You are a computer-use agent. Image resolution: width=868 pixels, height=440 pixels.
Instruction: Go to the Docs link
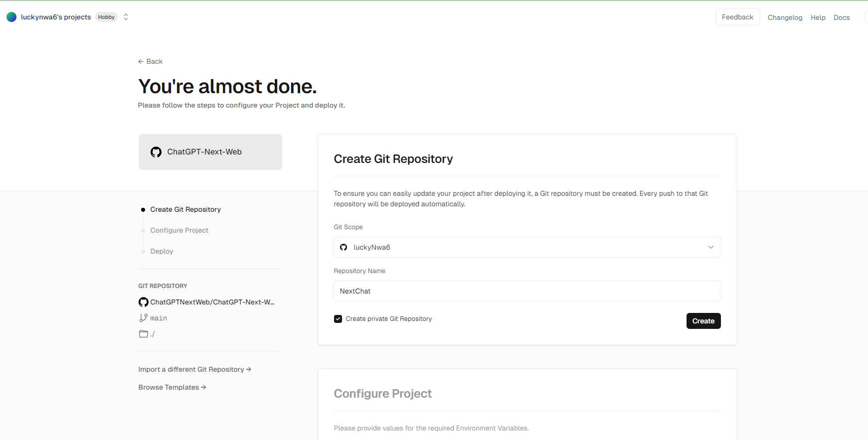click(x=842, y=17)
